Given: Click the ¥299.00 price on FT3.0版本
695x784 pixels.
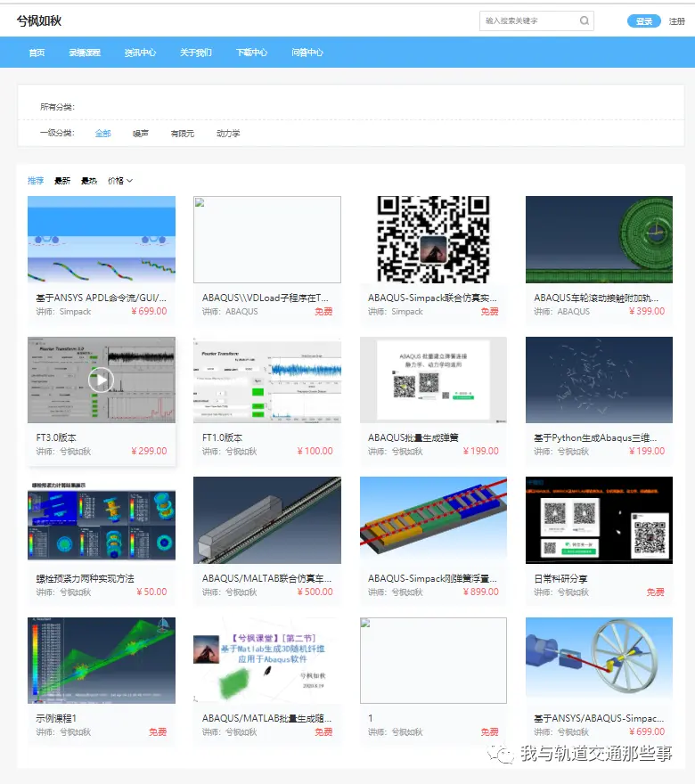Looking at the screenshot, I should [149, 451].
